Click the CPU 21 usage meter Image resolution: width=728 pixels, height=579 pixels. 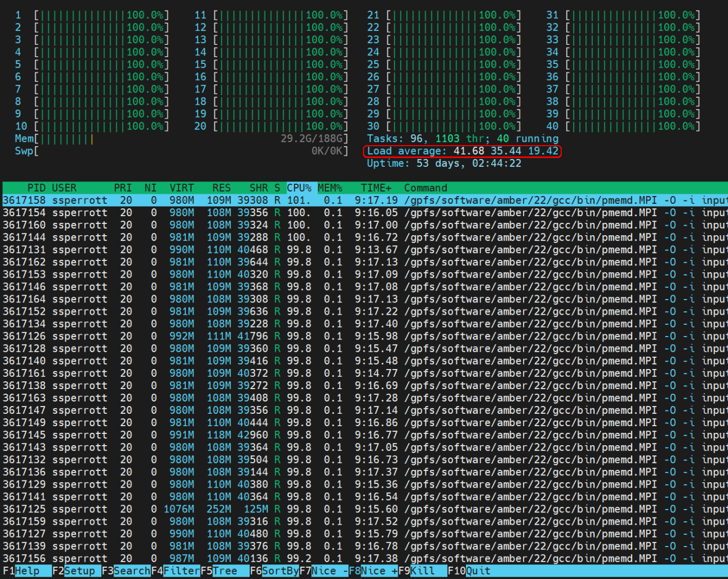coord(445,15)
